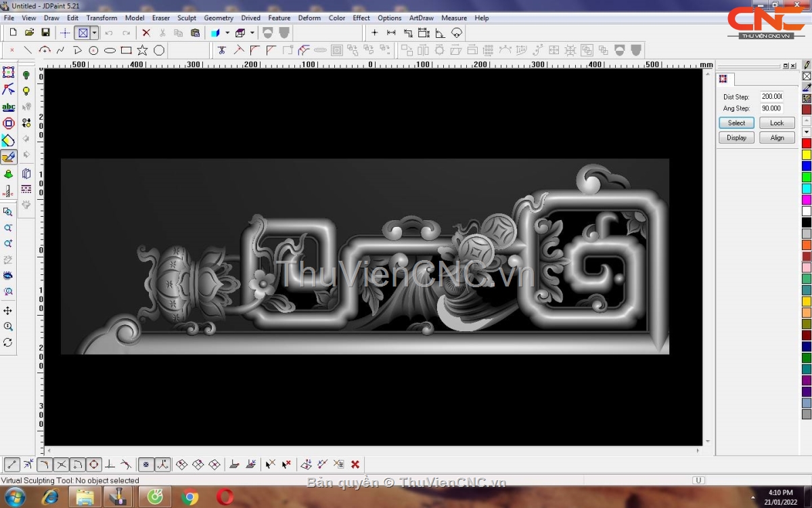Open the blue cube view dropdown arrow
The width and height of the screenshot is (812, 508).
coord(227,33)
